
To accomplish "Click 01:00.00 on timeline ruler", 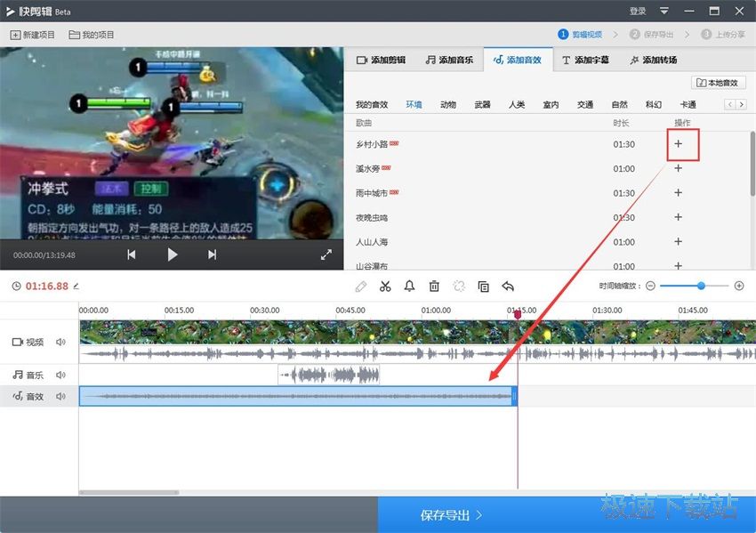I will [436, 311].
